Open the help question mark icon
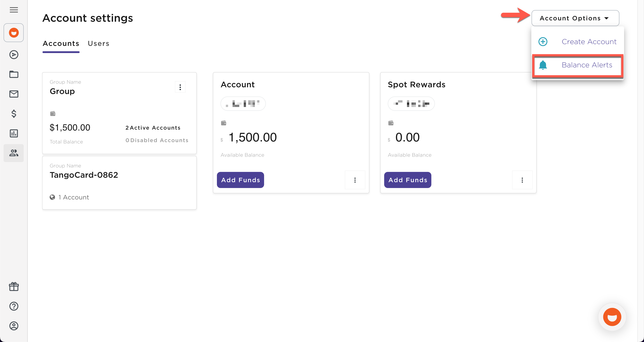The image size is (644, 342). (x=13, y=306)
